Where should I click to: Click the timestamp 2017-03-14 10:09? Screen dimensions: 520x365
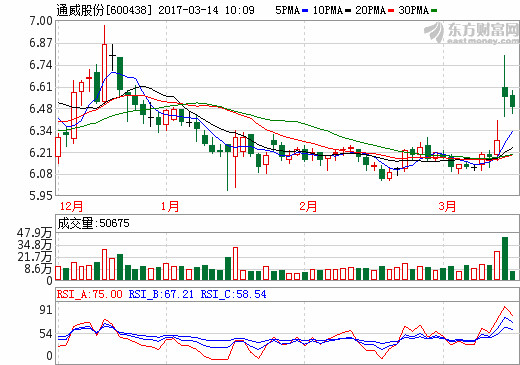pyautogui.click(x=206, y=10)
